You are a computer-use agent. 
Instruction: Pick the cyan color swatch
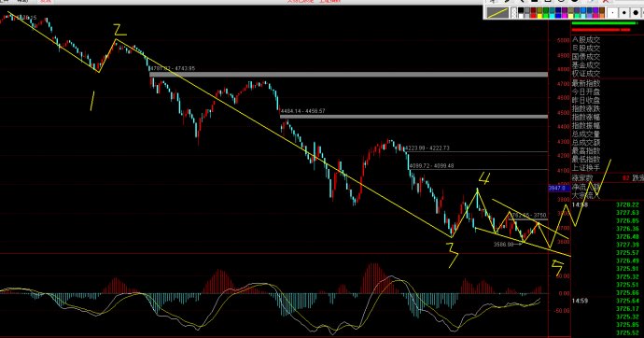552,16
